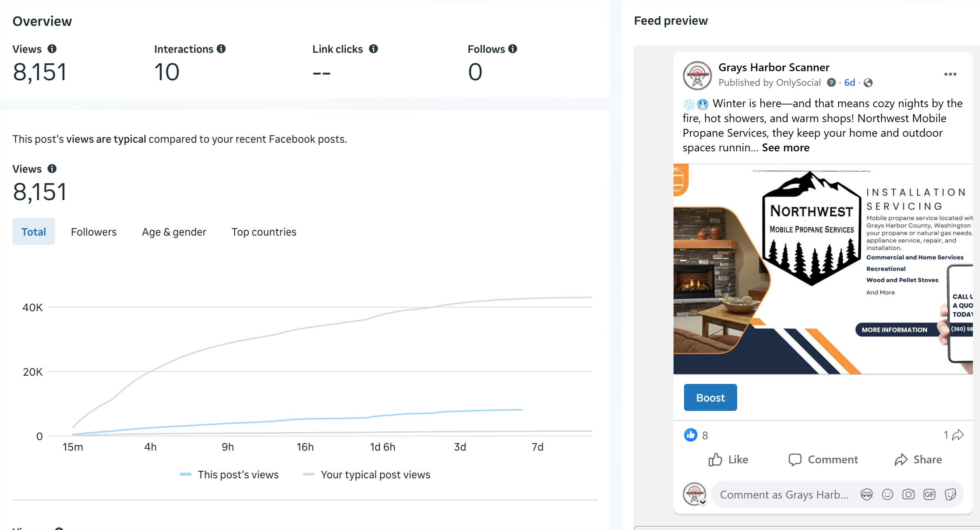Click in the Comment as Grays Harbor field
980x530 pixels.
click(x=784, y=494)
